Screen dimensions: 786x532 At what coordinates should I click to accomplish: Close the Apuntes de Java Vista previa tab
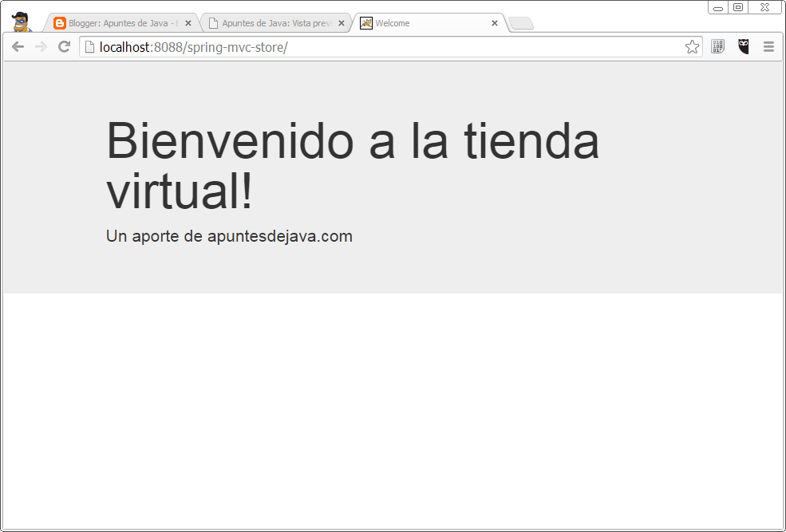tap(342, 23)
